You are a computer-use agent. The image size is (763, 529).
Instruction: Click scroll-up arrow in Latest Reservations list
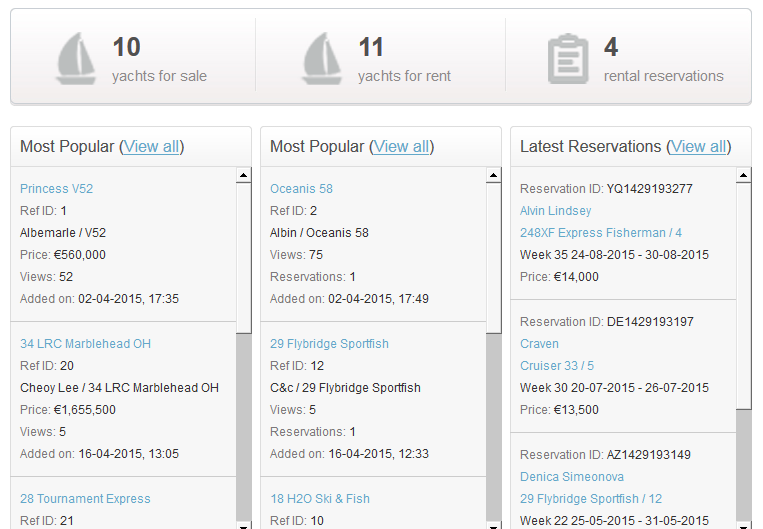click(744, 175)
